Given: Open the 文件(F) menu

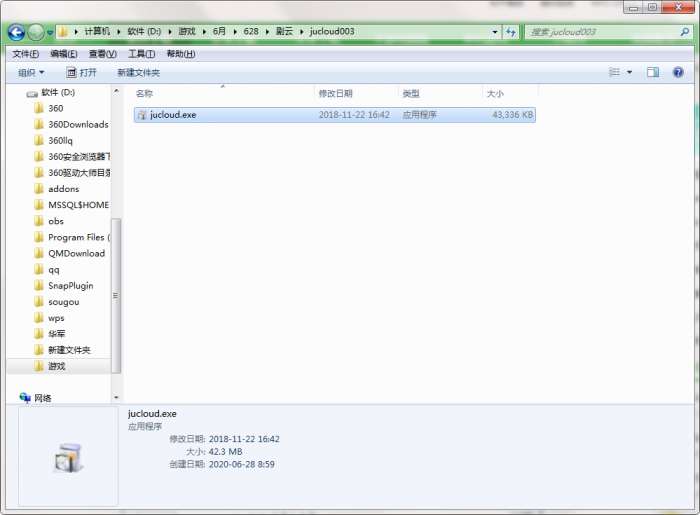Looking at the screenshot, I should [x=25, y=54].
